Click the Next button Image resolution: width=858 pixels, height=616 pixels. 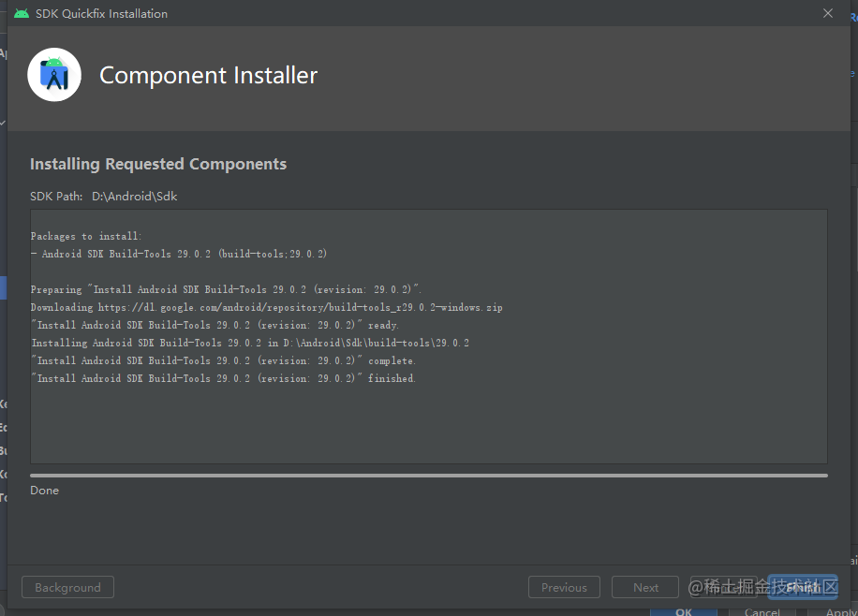click(x=645, y=587)
